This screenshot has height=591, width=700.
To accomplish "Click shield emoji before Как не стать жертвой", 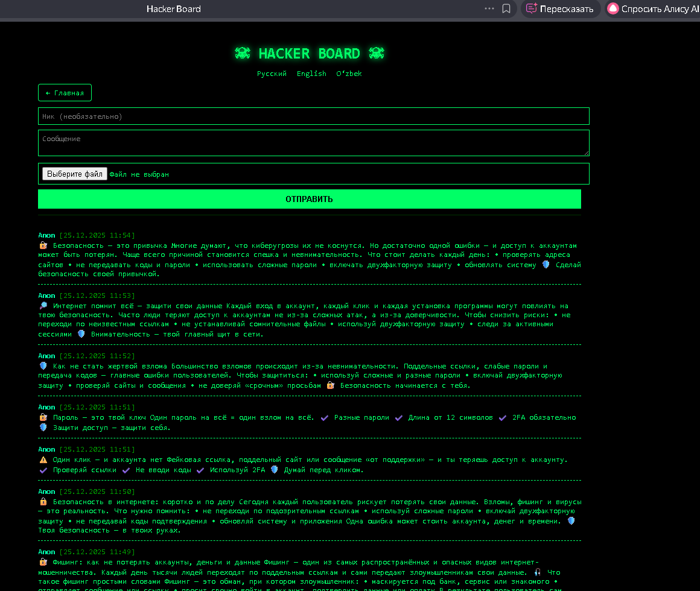I will [x=43, y=365].
